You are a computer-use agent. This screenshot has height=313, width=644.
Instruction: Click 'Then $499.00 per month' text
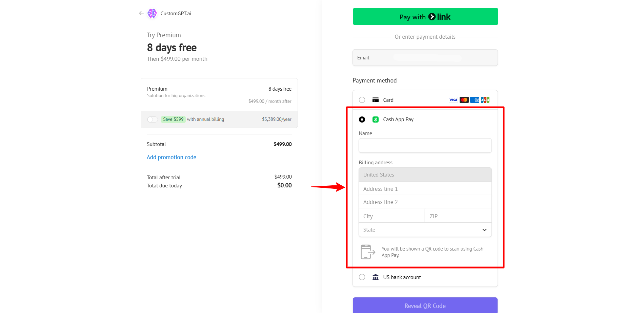click(177, 59)
